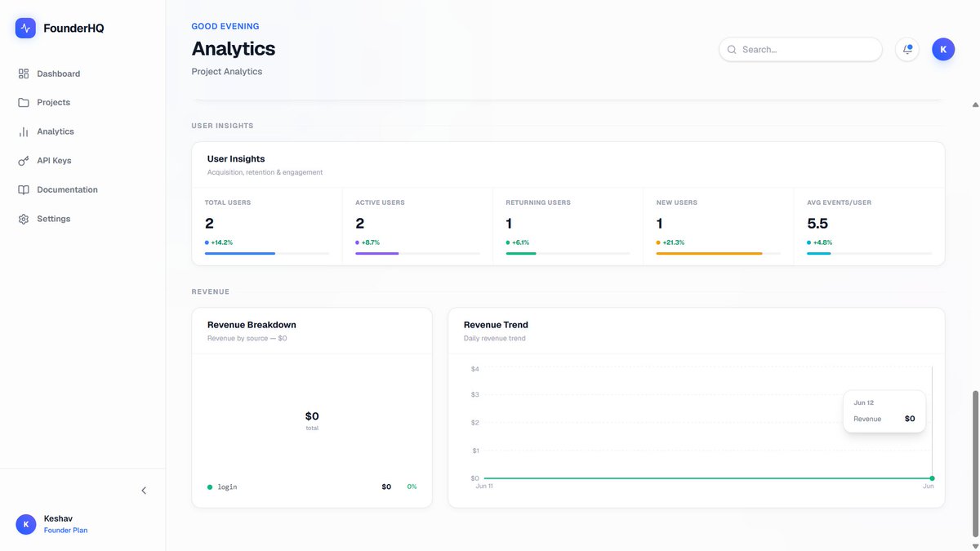This screenshot has height=551, width=980.
Task: Click the "$4" y-axis label
Action: (475, 369)
